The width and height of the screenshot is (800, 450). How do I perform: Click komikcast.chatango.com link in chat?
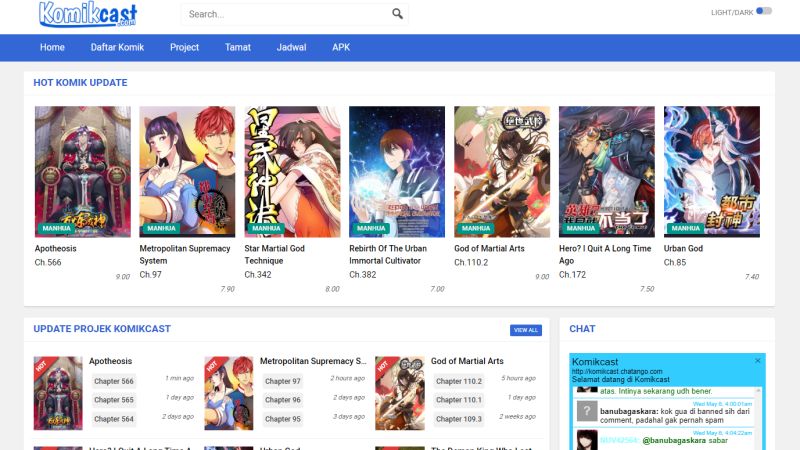coord(617,371)
